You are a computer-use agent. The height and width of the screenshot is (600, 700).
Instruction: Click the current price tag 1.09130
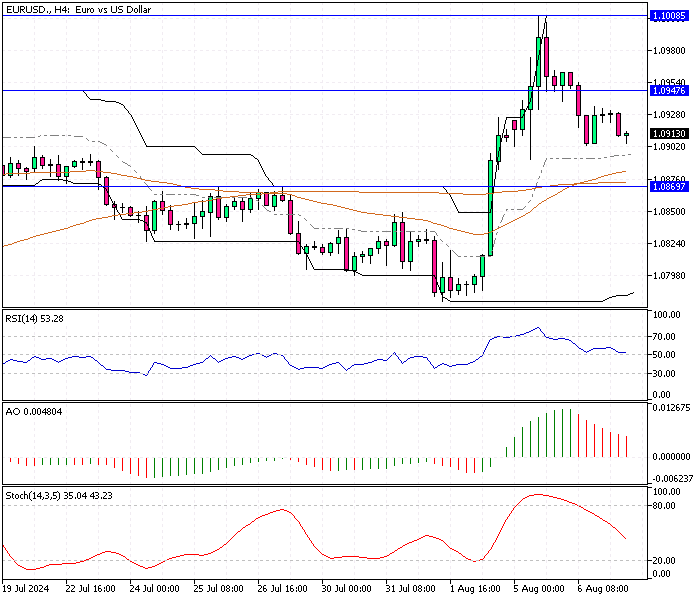tap(668, 134)
